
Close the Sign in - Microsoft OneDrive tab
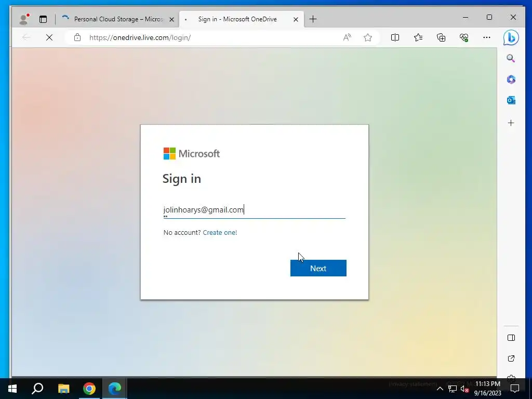tap(296, 19)
